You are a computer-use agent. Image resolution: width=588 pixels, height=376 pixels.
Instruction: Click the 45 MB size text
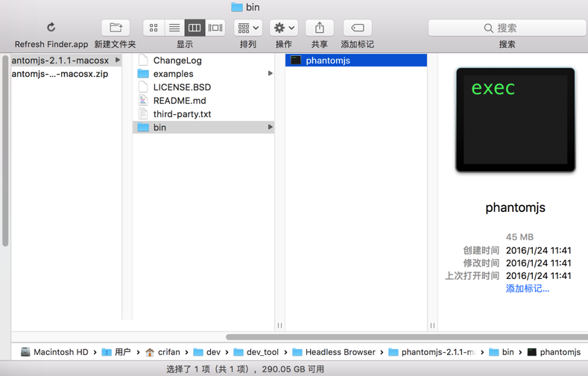click(x=519, y=237)
